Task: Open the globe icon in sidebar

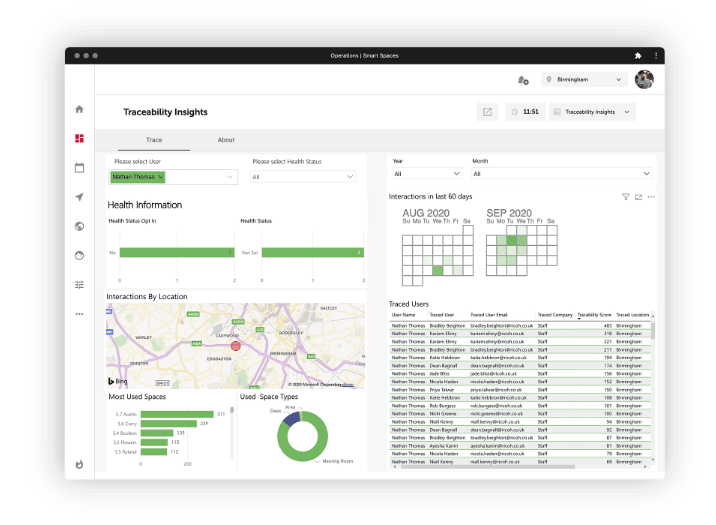Action: point(79,226)
